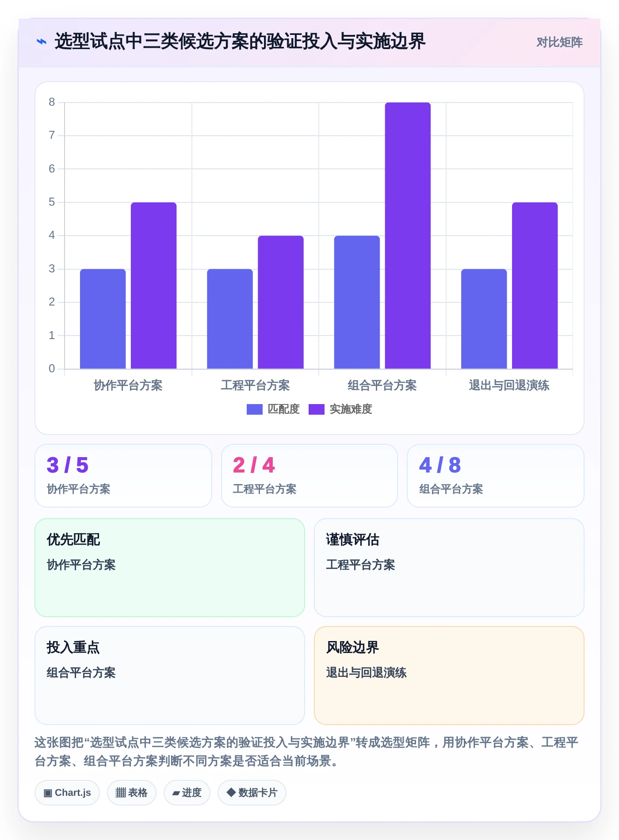Toggle the 匹配度 legend swatch
This screenshot has height=840, width=619.
tap(255, 409)
